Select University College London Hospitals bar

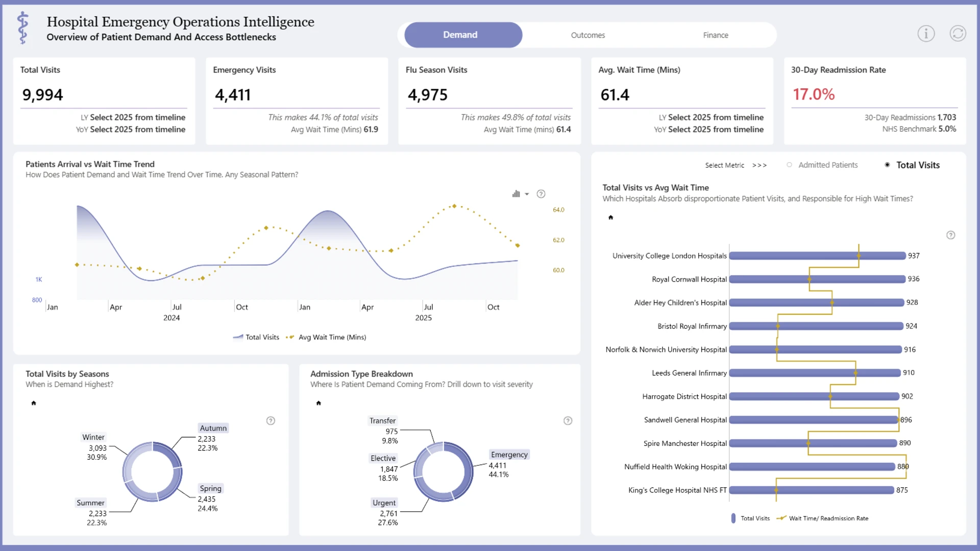(x=818, y=256)
